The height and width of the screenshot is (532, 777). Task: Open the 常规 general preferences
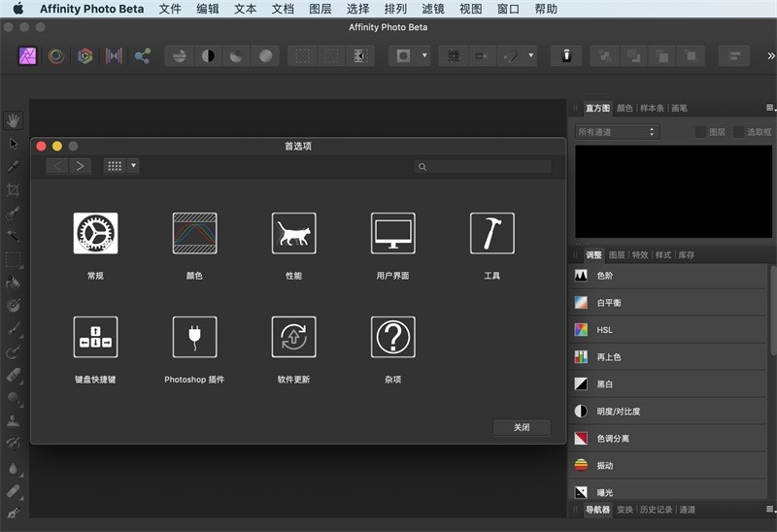pos(95,233)
